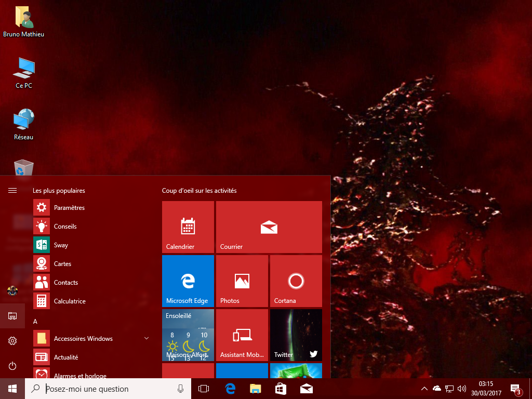Expand the Accessoires Windows chevron

coord(145,338)
